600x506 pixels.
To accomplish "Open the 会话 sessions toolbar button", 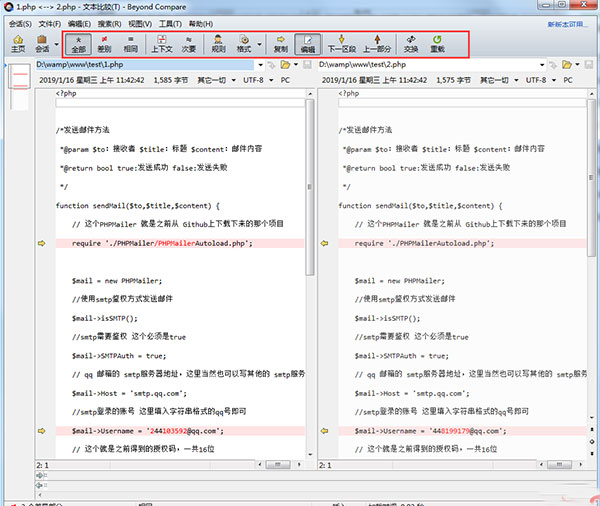I will click(x=42, y=44).
